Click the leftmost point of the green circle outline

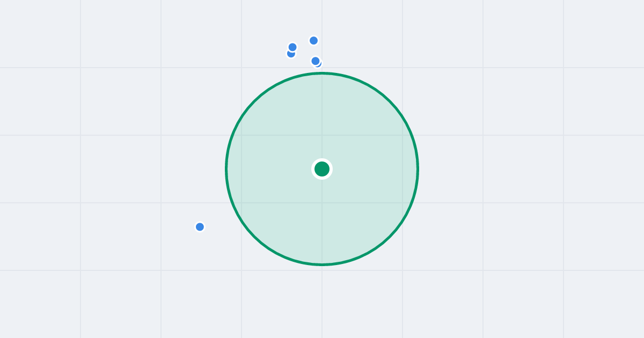(x=226, y=169)
